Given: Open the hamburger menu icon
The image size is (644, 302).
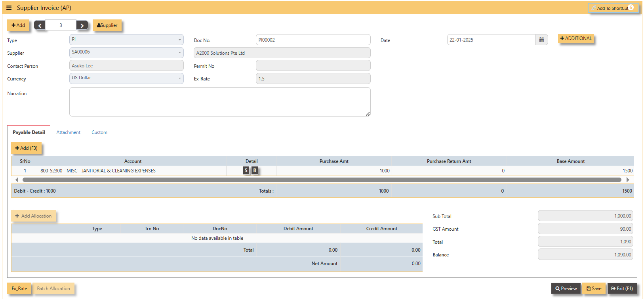Looking at the screenshot, I should [9, 8].
